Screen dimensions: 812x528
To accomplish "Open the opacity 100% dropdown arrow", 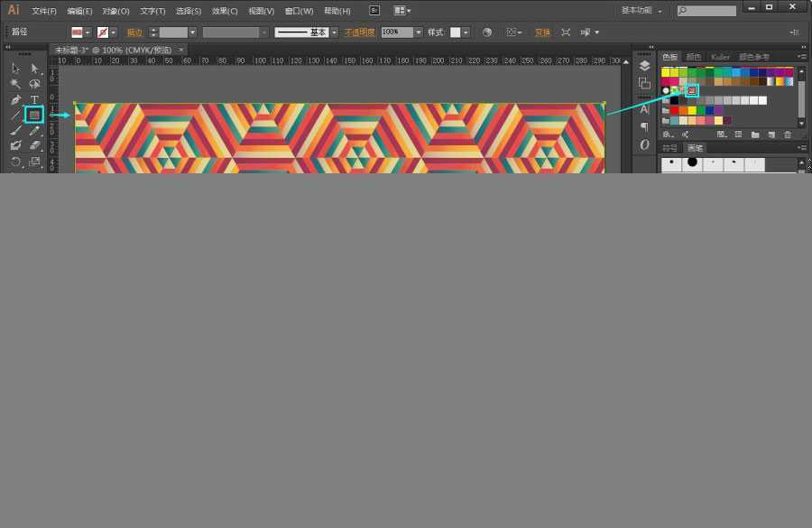I will point(419,32).
